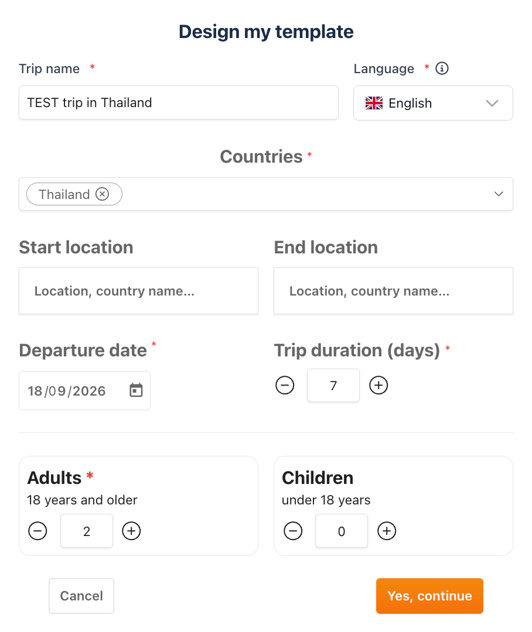This screenshot has width=532, height=632.
Task: Click the Cancel button
Action: 81,596
